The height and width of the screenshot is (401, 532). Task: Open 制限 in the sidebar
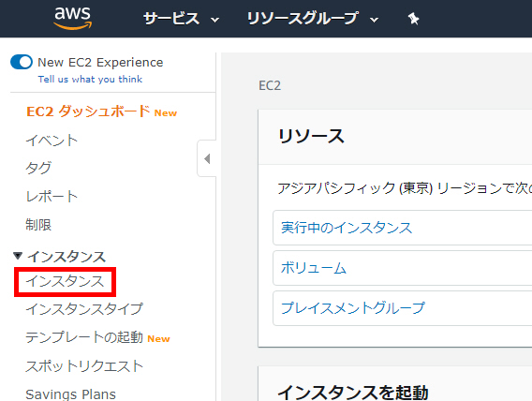click(38, 225)
